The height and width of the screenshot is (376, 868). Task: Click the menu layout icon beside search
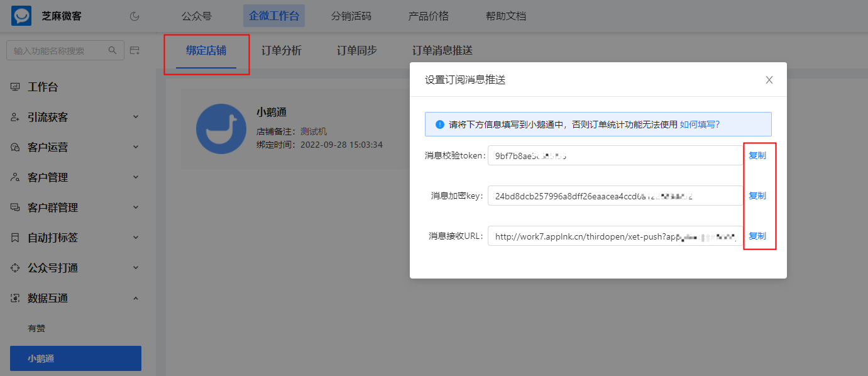point(135,50)
